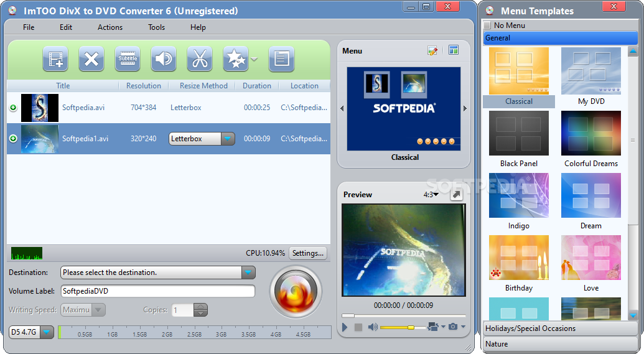This screenshot has width=644, height=354.
Task: Select the Clip scissors toolbar icon
Action: (x=200, y=58)
